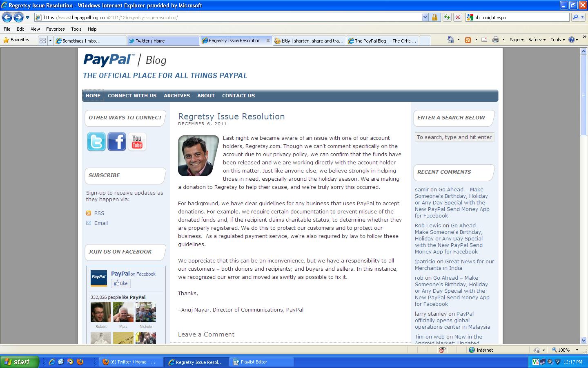Close the Regretsy Issue Resolution tab

(268, 40)
